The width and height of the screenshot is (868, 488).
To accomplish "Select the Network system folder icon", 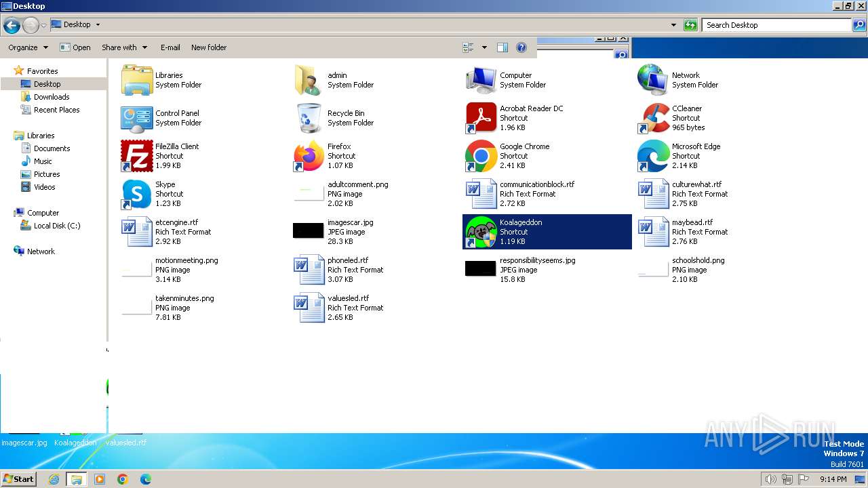I will (x=654, y=80).
